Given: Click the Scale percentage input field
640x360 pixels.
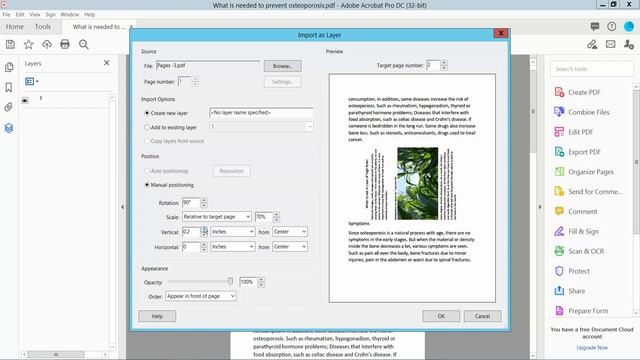Looking at the screenshot, I should point(264,217).
